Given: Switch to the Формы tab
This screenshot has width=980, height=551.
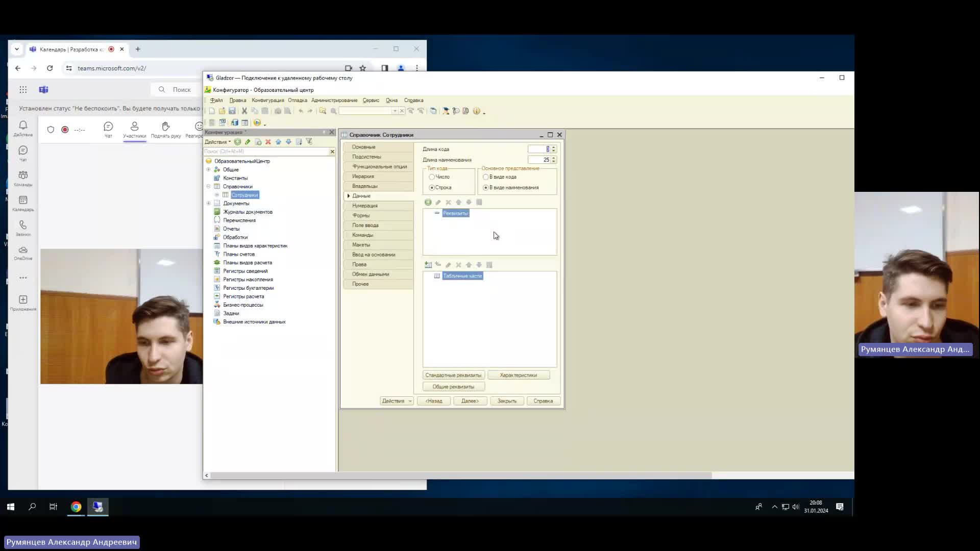Looking at the screenshot, I should tap(378, 215).
